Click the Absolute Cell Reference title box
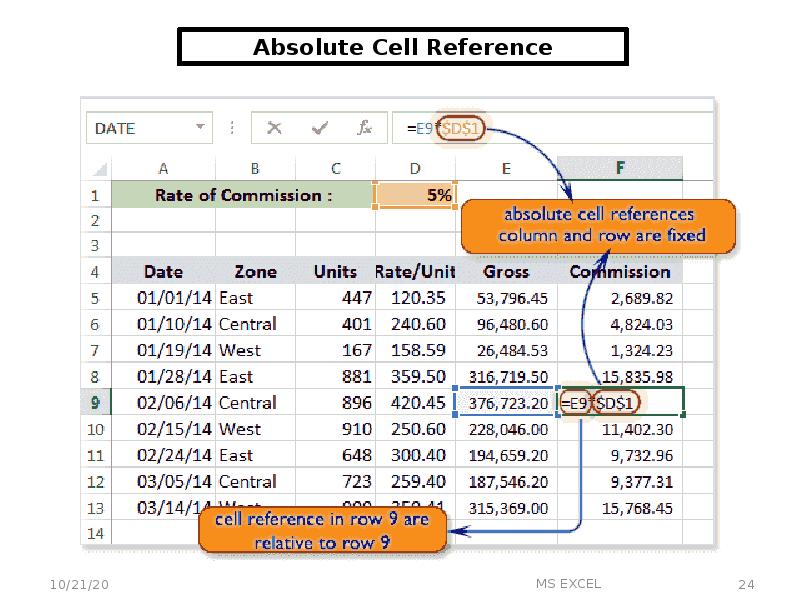The height and width of the screenshot is (600, 800). click(x=402, y=47)
